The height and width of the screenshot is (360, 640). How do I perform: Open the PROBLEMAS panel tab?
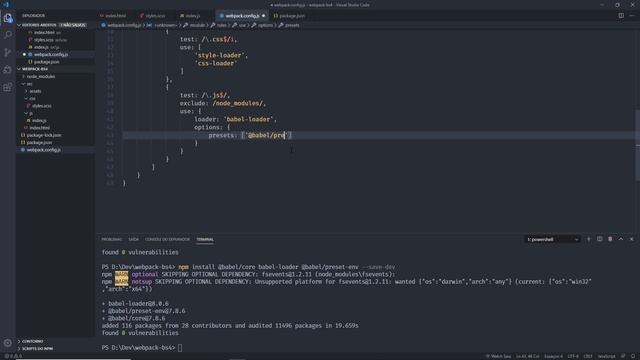[111, 240]
